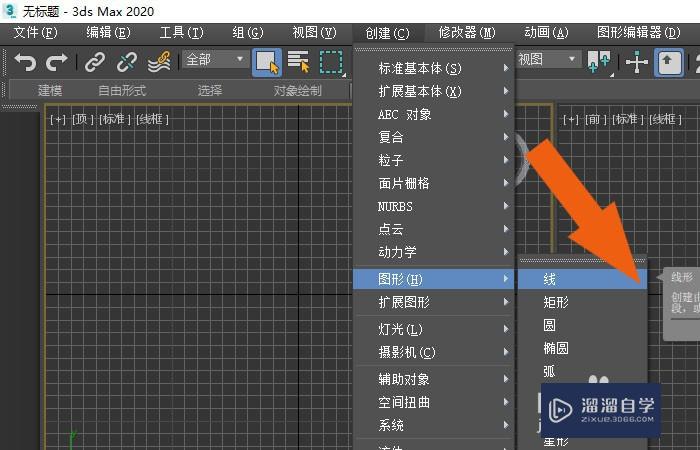This screenshot has height=450, width=700.
Task: Expand the 动力学 submenu
Action: pos(433,252)
